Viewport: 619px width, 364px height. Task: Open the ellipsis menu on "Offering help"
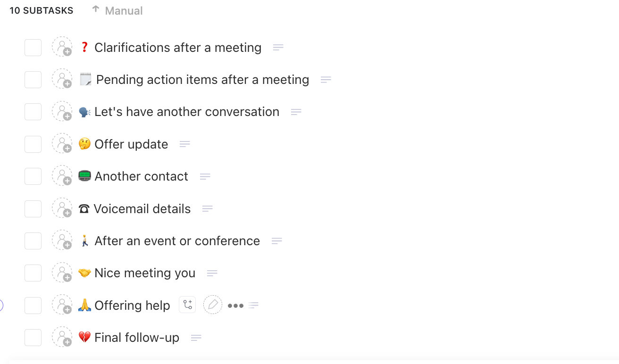235,306
